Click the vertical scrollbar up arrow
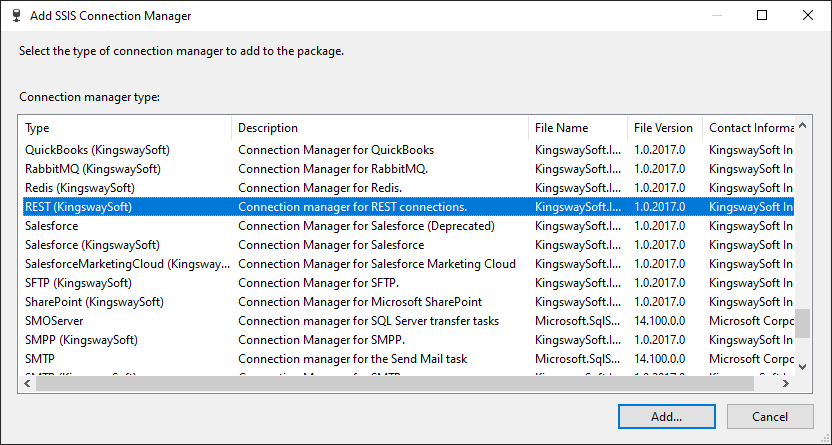 [x=802, y=126]
